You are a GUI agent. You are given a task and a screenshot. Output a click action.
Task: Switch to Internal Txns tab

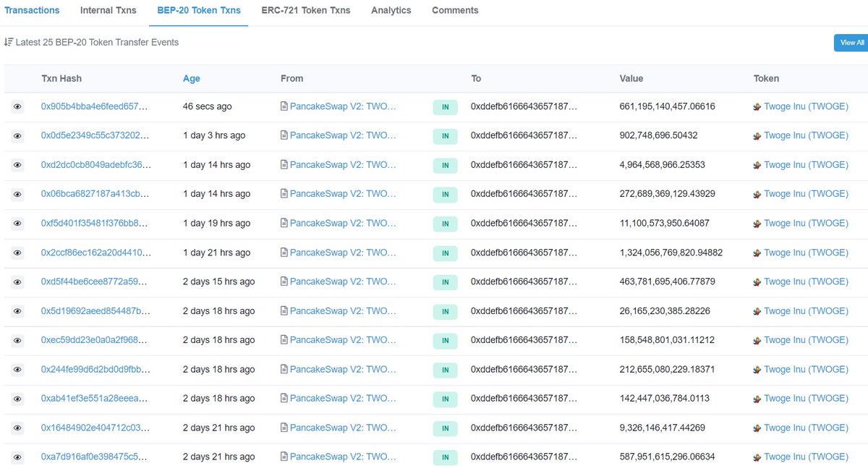tap(109, 10)
